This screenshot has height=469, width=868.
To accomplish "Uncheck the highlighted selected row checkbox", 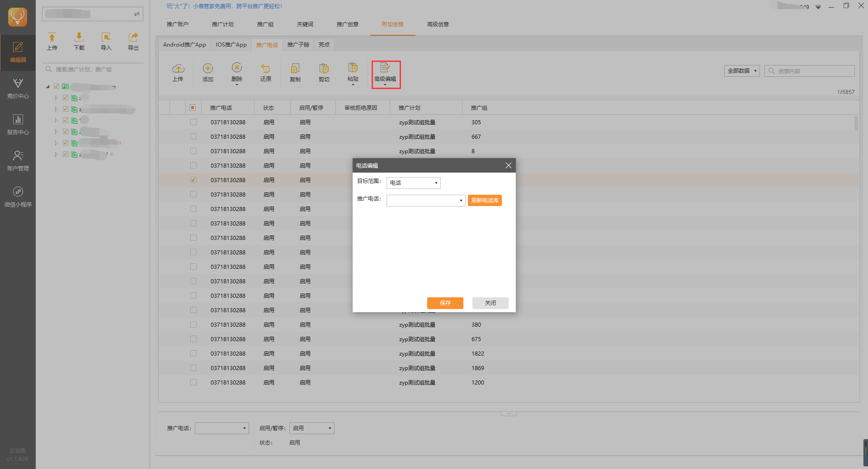I will point(193,180).
